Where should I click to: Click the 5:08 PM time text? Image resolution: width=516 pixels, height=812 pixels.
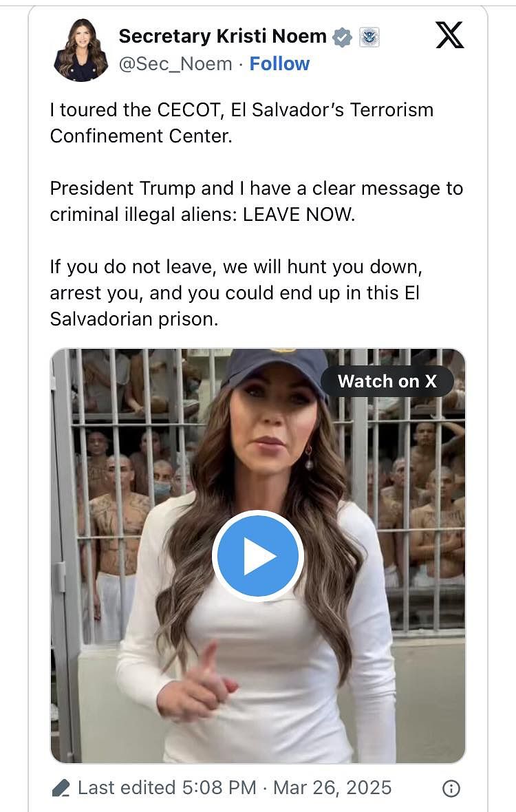coord(219,788)
